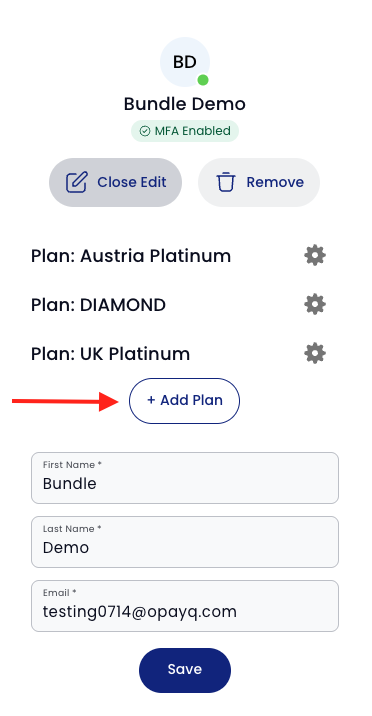Click the Remove button label
This screenshot has width=372, height=716.
pos(275,182)
